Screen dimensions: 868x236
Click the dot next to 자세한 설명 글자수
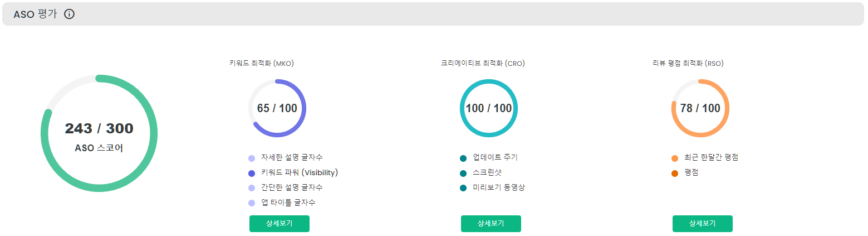pyautogui.click(x=252, y=158)
